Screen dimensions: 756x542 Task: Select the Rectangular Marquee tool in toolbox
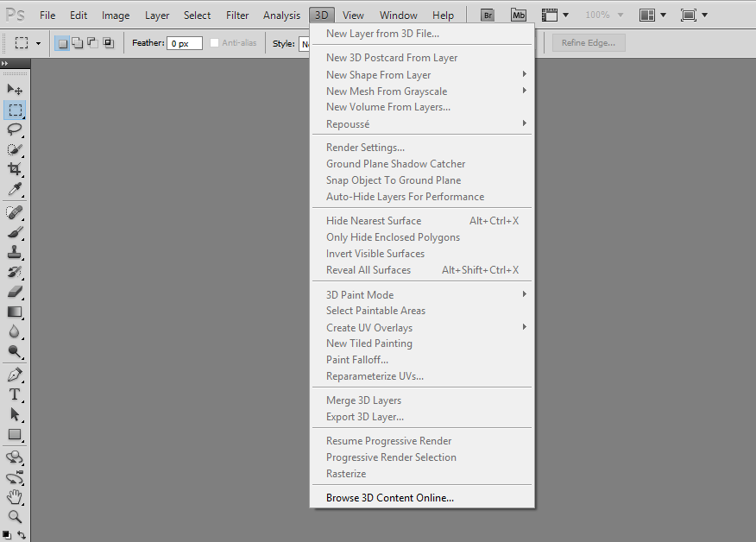point(15,110)
